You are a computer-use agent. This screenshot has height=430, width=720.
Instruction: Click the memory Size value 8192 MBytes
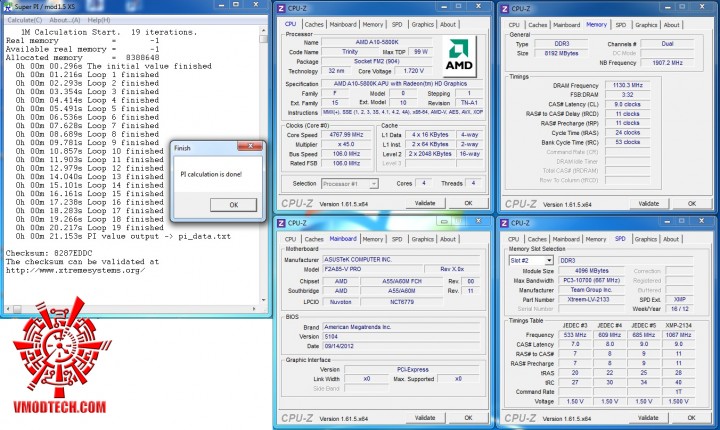[x=561, y=53]
